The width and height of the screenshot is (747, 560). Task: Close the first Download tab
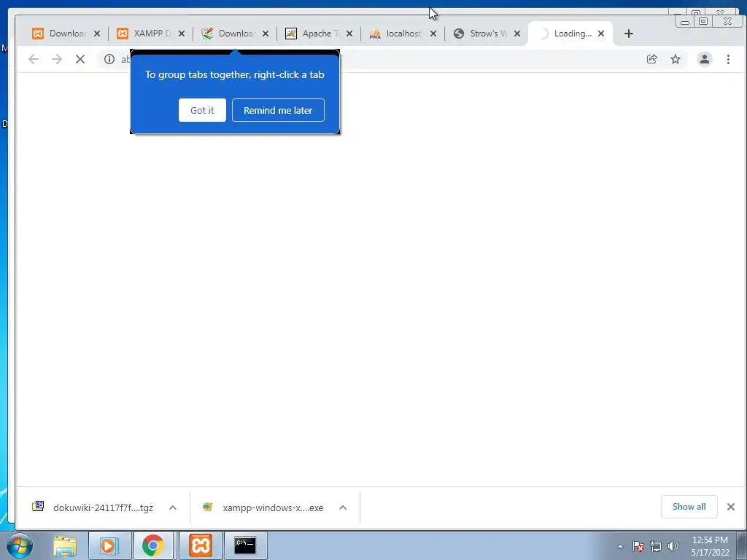coord(97,34)
